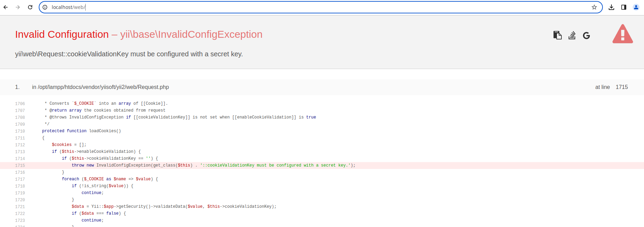This screenshot has height=227, width=644.
Task: Click the red warning triangle icon
Action: 623,34
